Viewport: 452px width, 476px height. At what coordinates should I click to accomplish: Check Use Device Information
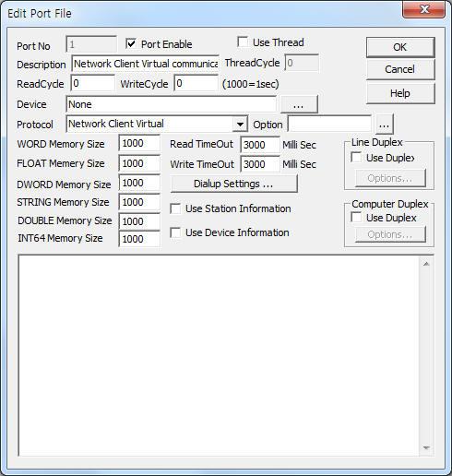pyautogui.click(x=175, y=232)
